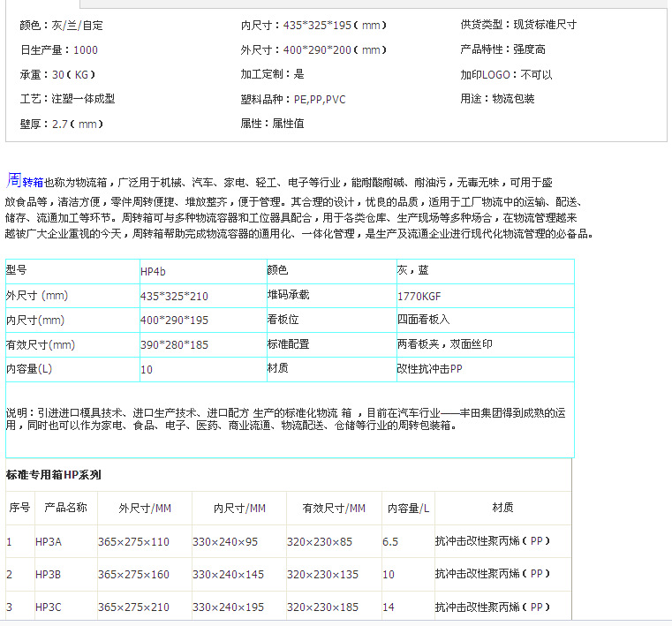The width and height of the screenshot is (672, 626).
Task: Click the 320×230×185 effective size cell
Action: click(x=335, y=607)
